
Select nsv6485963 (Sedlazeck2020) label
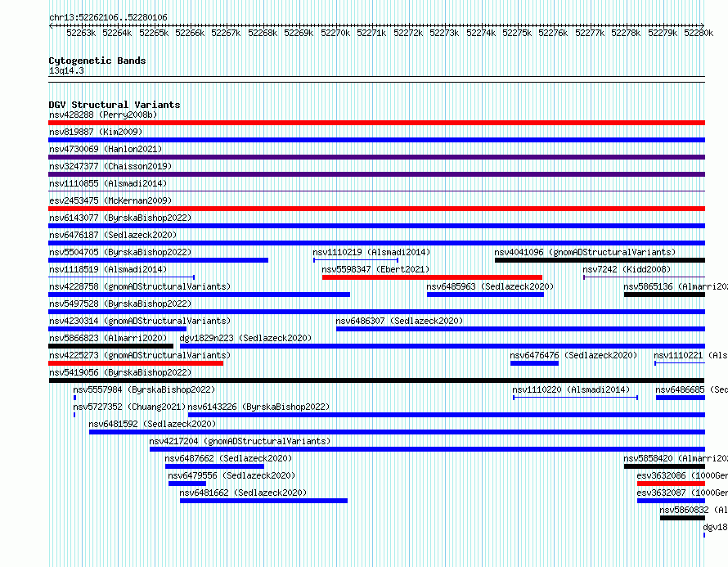[x=490, y=286]
